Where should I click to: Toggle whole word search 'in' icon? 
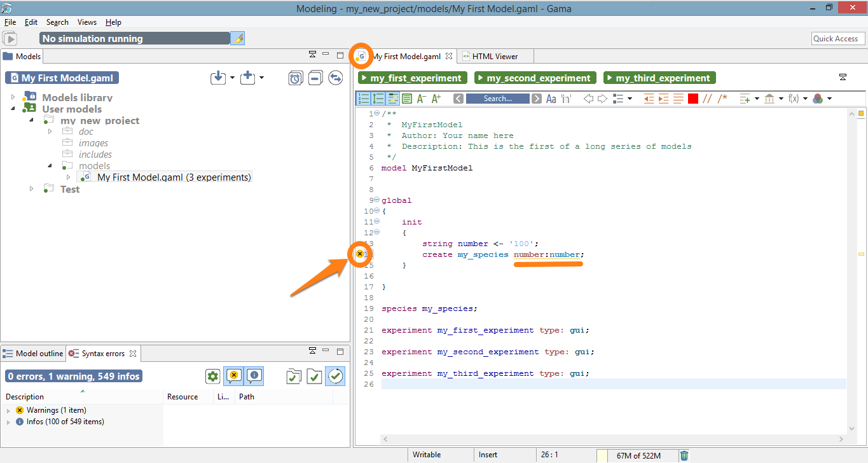(x=566, y=99)
